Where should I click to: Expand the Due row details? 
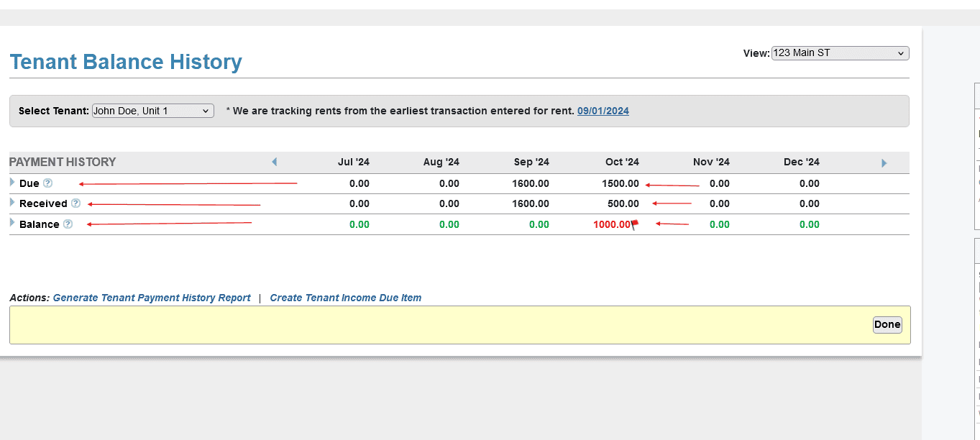[12, 183]
